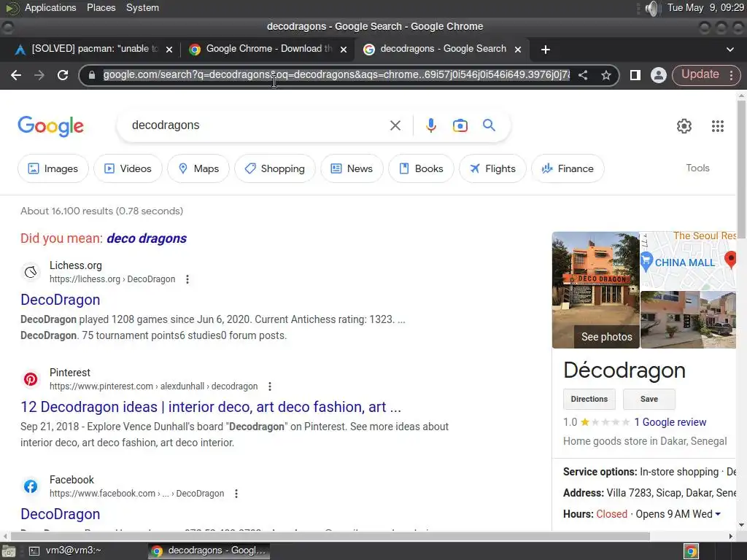Click Lichess.org site favicon
Image resolution: width=747 pixels, height=560 pixels.
[x=31, y=271]
